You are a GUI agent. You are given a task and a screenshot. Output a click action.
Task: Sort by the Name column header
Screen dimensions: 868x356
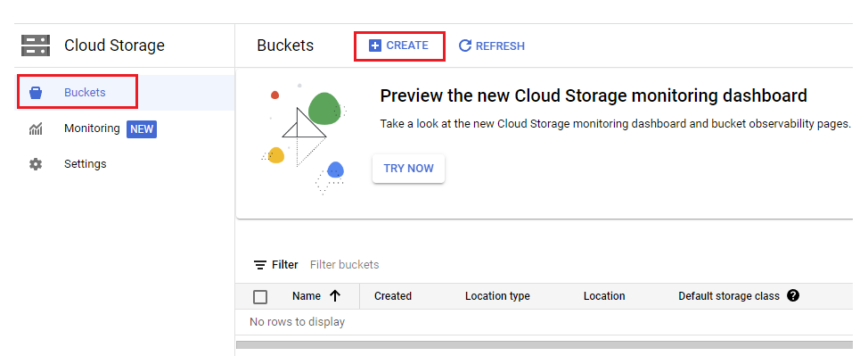coord(307,296)
